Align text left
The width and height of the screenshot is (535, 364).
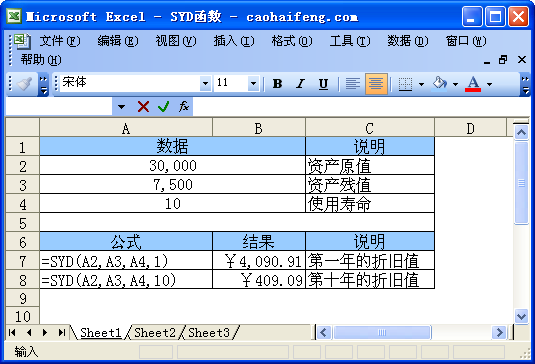point(353,84)
